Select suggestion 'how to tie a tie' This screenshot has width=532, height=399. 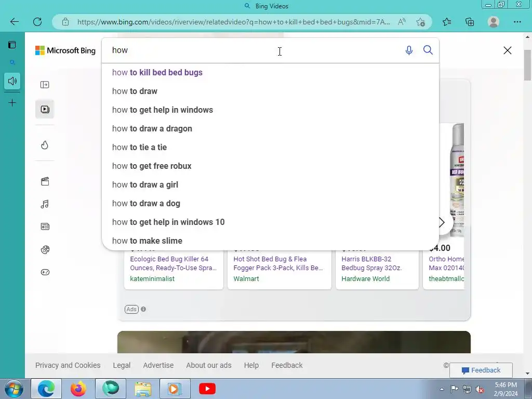270,147
